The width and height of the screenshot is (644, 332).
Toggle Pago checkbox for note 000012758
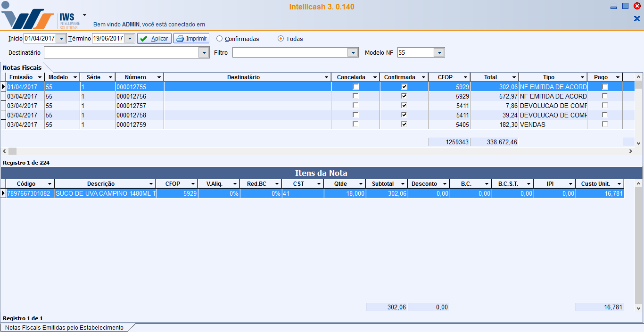[605, 115]
